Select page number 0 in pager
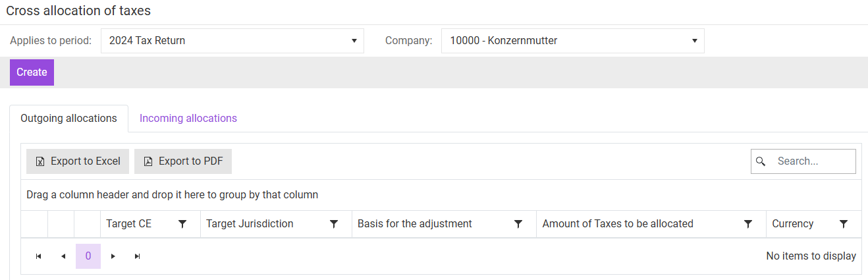Image resolution: width=868 pixels, height=280 pixels. point(88,256)
